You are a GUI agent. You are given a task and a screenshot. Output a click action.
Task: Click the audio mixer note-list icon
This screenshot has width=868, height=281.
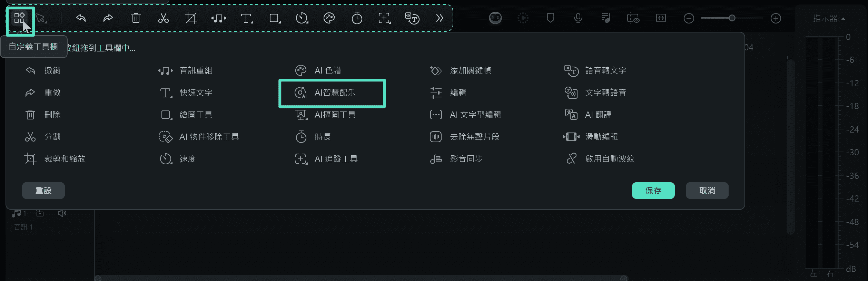[x=605, y=18]
